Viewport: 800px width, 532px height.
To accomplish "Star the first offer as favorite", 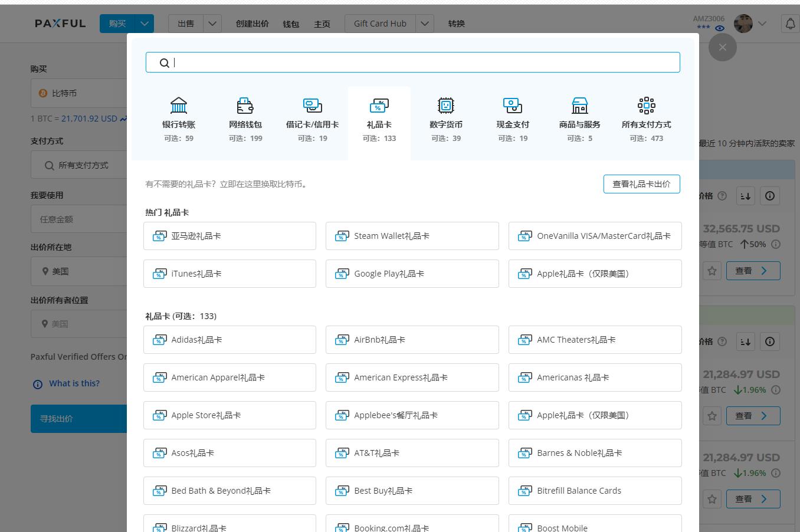I will coord(712,270).
